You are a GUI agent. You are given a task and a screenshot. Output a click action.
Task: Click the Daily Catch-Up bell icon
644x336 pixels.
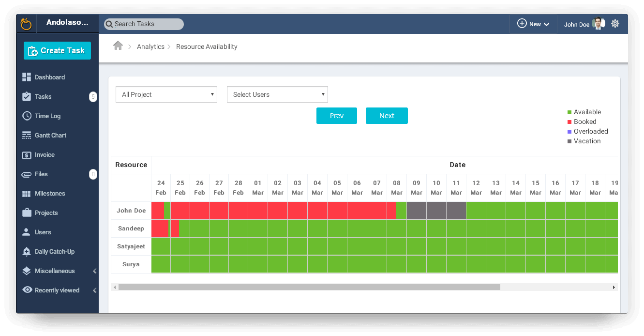pos(27,251)
